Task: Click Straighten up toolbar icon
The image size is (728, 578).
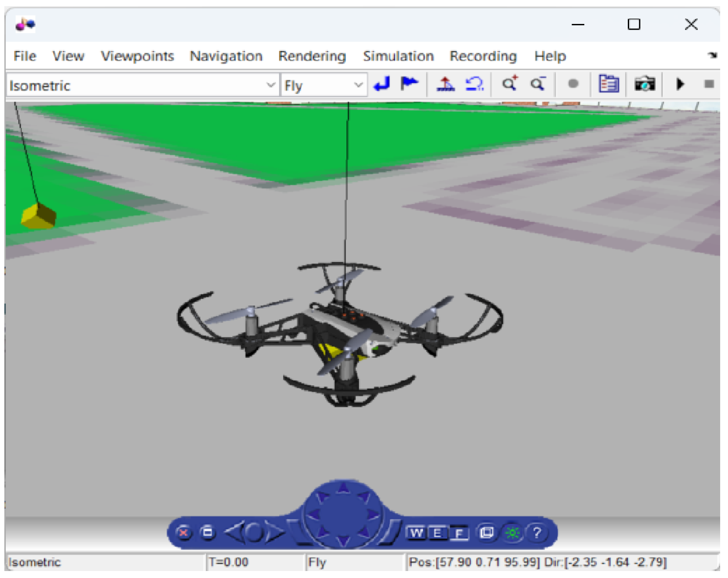Action: [x=445, y=84]
